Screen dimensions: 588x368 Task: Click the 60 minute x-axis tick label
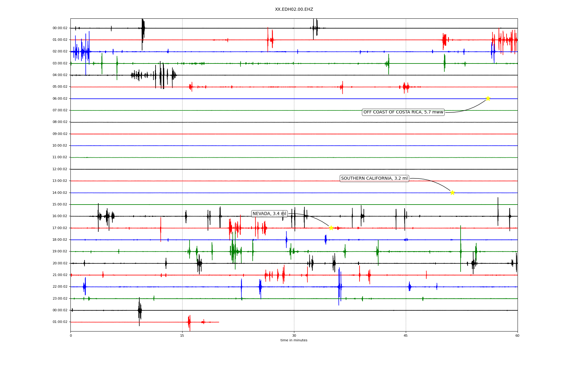click(517, 335)
